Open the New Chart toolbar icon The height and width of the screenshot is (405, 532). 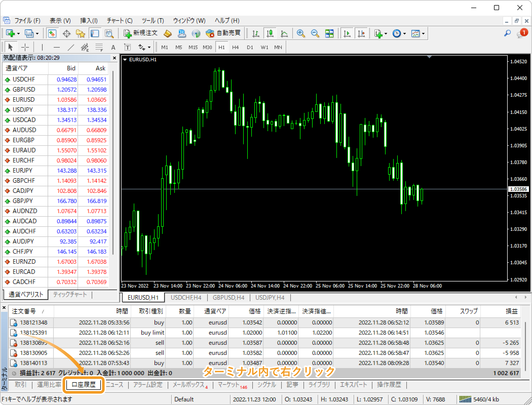10,33
